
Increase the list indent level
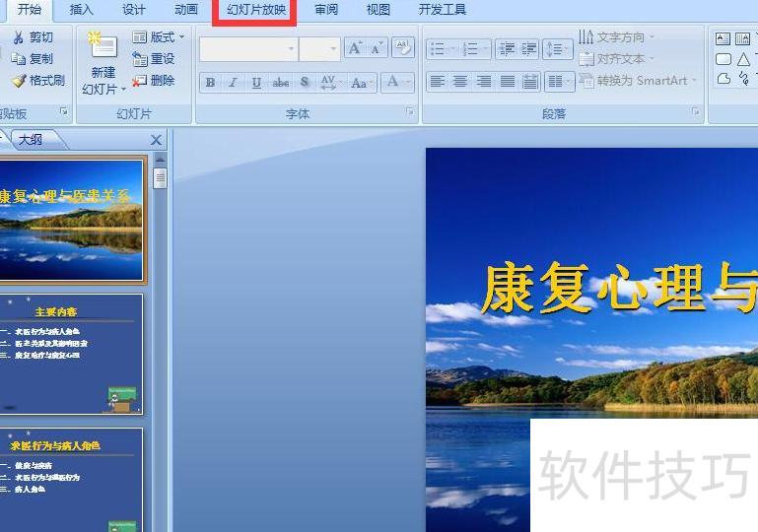528,49
